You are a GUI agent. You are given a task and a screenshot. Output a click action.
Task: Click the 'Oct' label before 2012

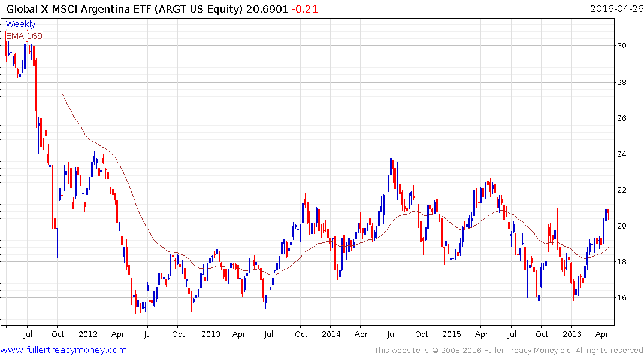point(58,334)
